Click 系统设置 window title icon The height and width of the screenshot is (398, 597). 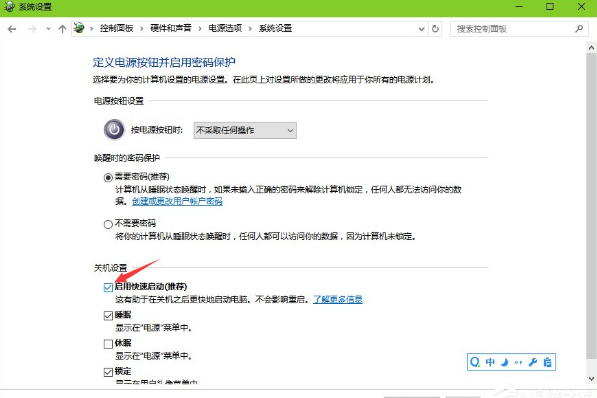(9, 7)
